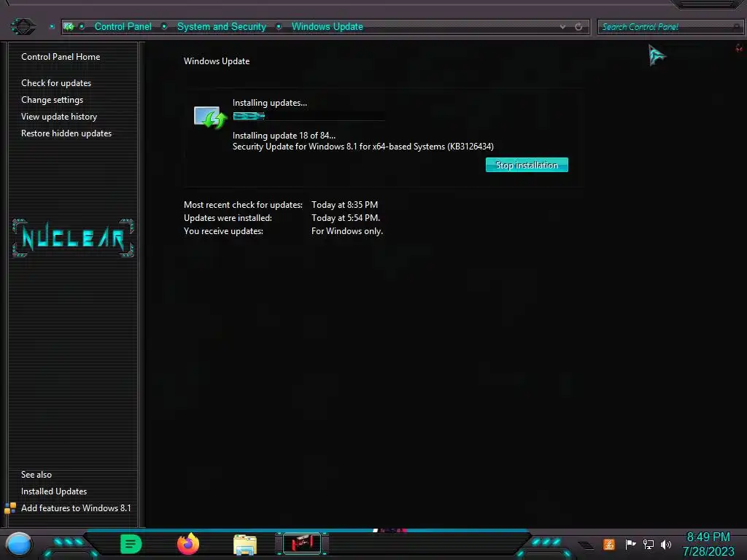
Task: Refresh the Windows Update page
Action: (x=578, y=27)
